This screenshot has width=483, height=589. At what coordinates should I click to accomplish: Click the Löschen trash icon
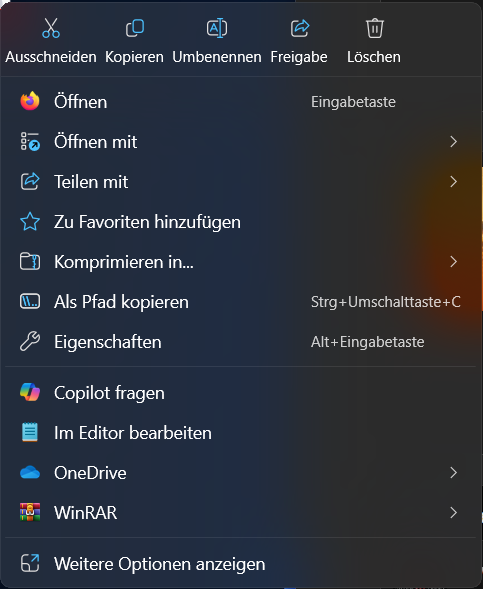point(374,28)
